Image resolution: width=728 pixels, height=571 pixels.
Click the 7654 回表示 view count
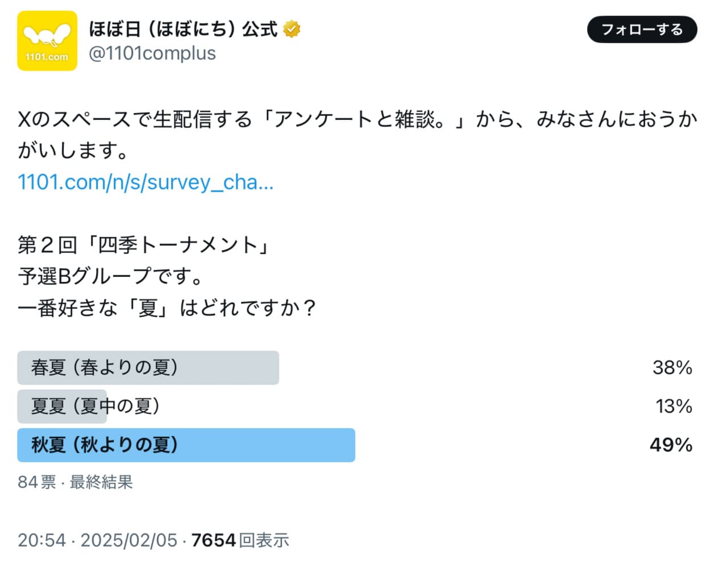(x=240, y=540)
